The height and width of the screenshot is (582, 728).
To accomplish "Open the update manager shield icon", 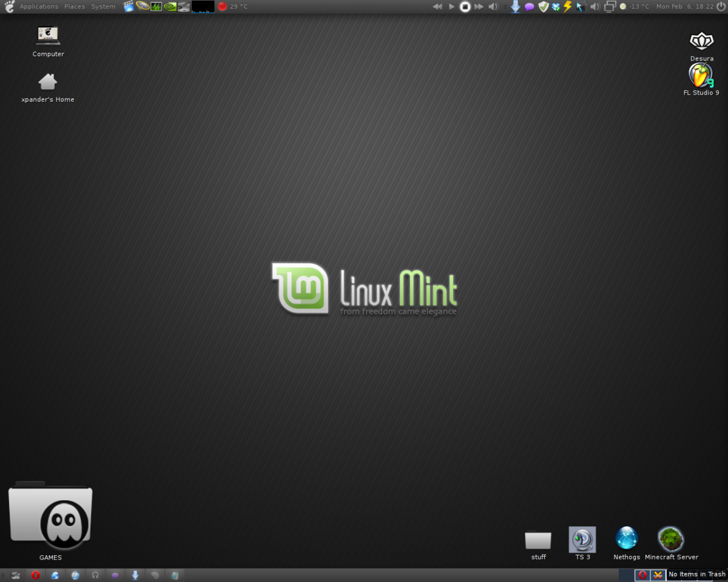I will tap(543, 7).
